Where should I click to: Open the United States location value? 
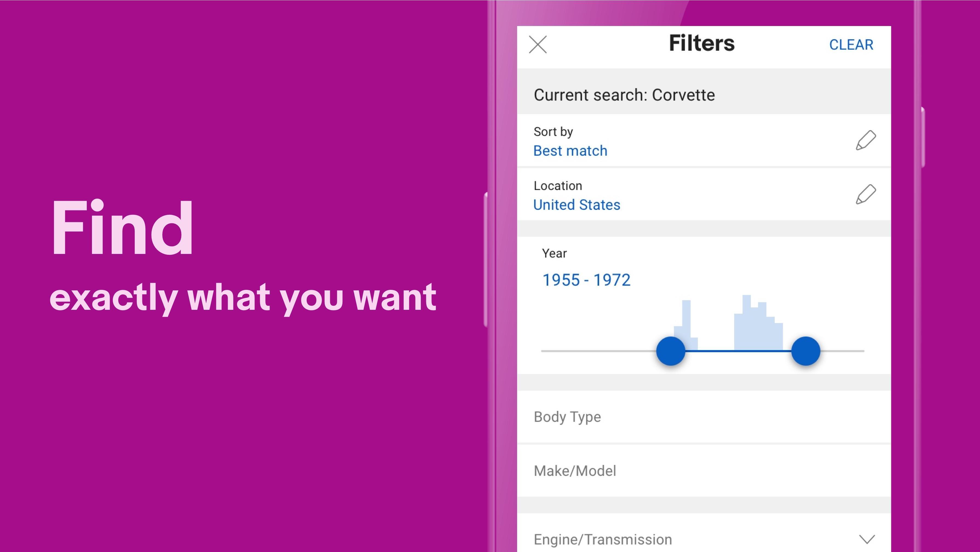coord(577,205)
